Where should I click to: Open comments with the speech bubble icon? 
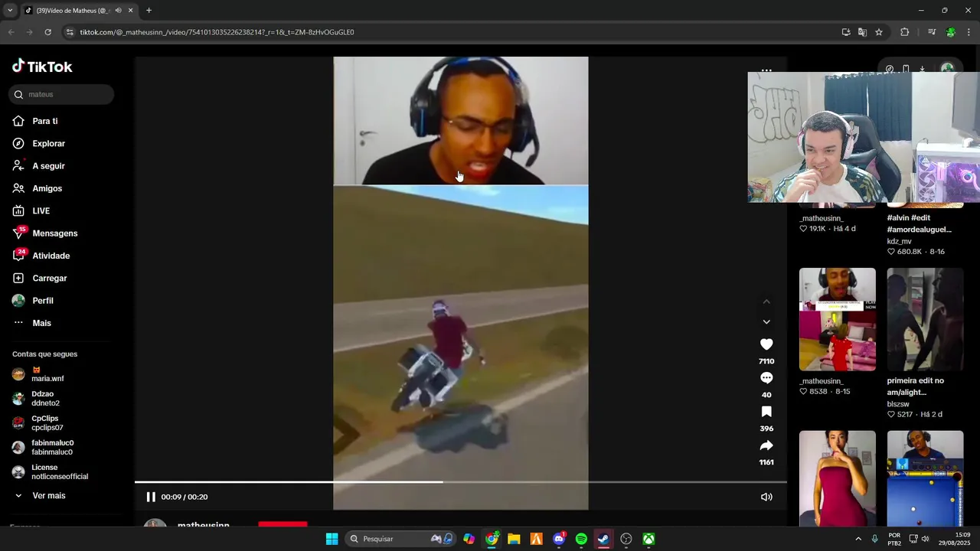pyautogui.click(x=766, y=378)
